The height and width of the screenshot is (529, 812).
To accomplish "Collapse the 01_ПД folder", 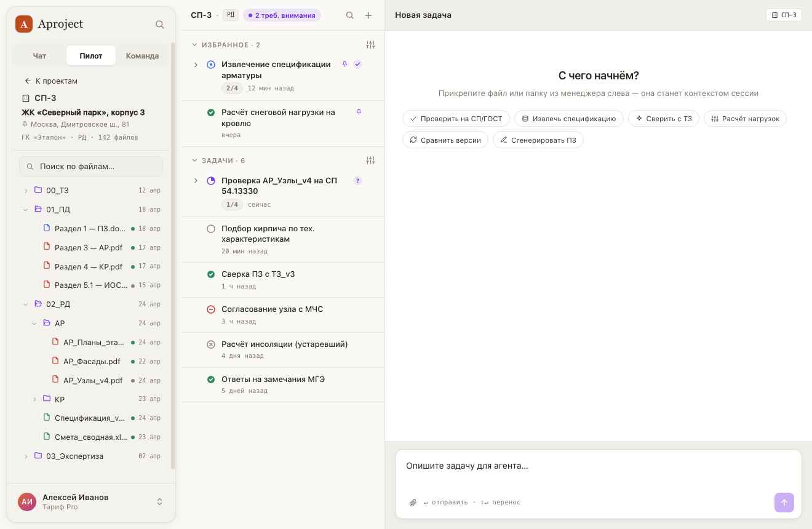I will [26, 210].
